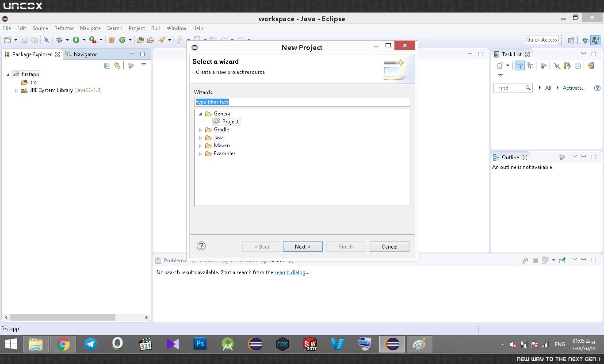Screen dimensions: 604x364
Task: Click Synchronize Changed icon in Task List
Action: click(x=591, y=65)
